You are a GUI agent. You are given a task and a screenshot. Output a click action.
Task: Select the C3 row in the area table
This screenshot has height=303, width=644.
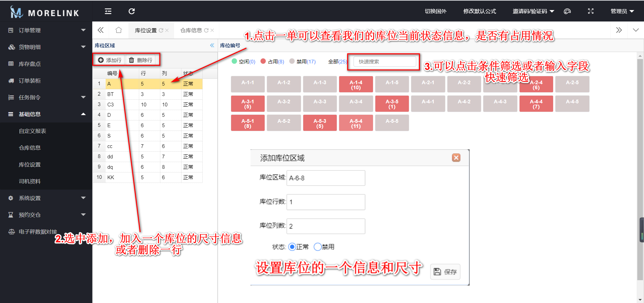coord(148,104)
